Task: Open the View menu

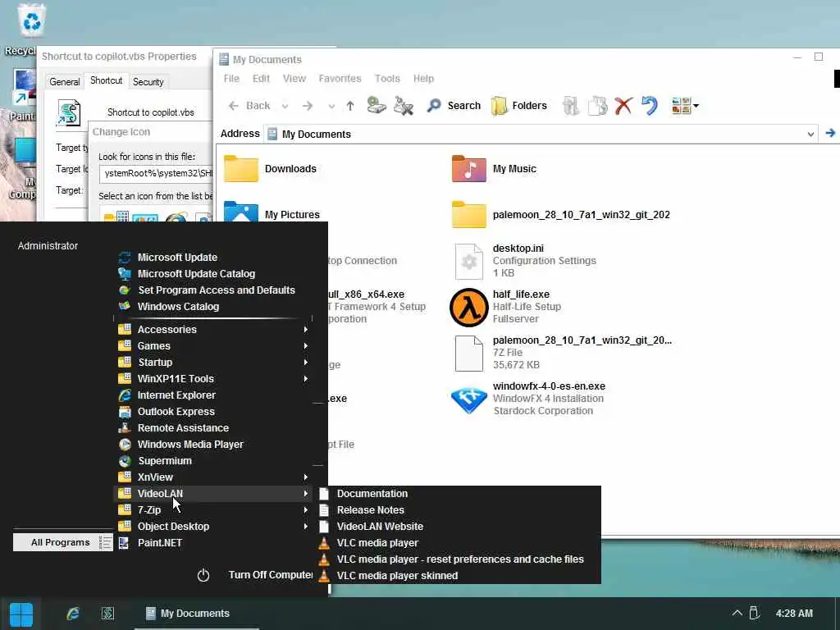Action: tap(294, 78)
